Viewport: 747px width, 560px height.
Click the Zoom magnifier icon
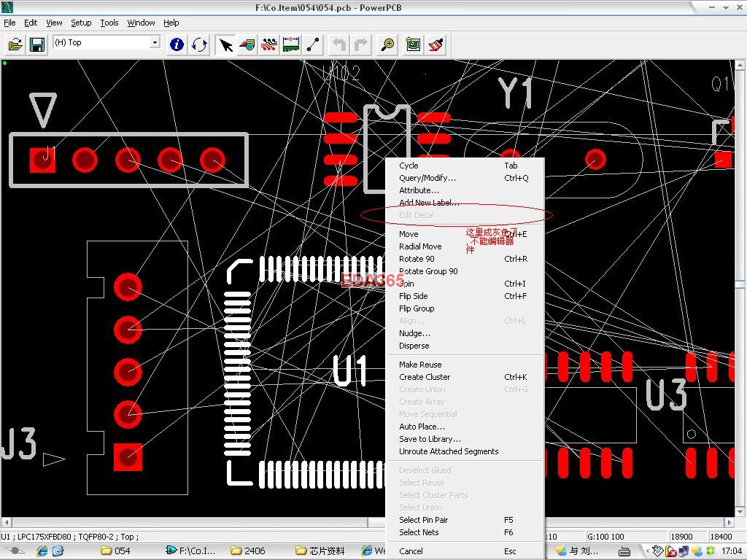click(388, 44)
